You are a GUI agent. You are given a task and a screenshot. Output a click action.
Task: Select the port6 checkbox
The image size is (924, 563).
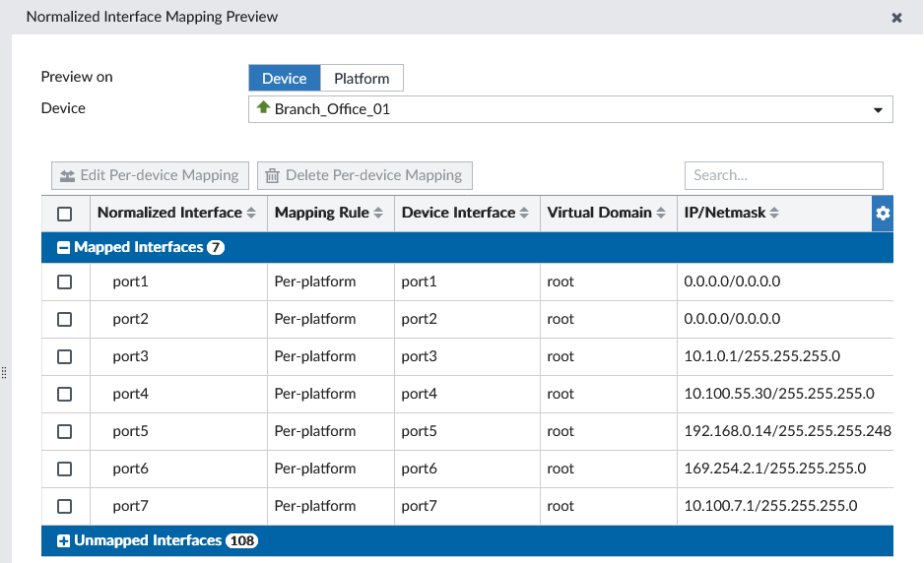pyautogui.click(x=65, y=469)
